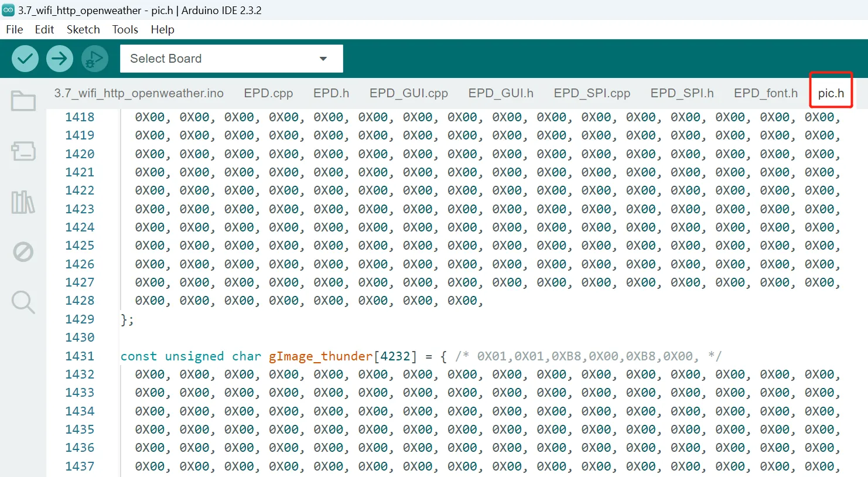This screenshot has height=477, width=868.
Task: Start the Debug button in toolbar
Action: point(94,59)
